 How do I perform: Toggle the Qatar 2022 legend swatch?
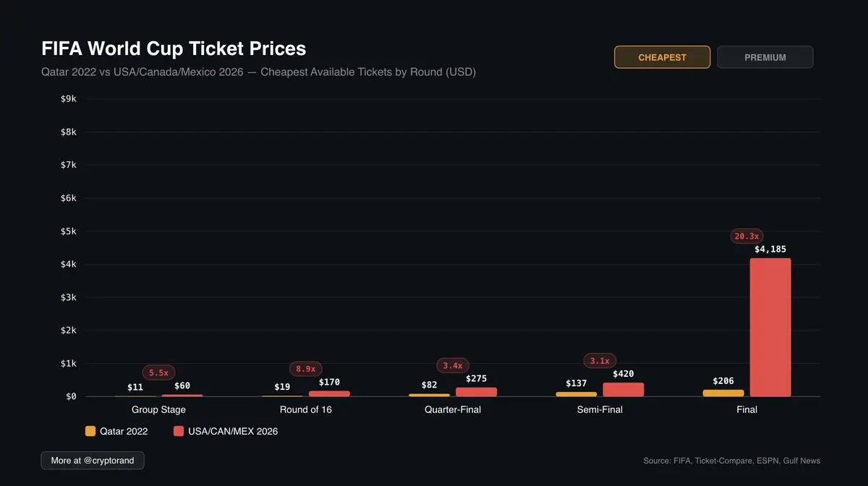tap(90, 431)
